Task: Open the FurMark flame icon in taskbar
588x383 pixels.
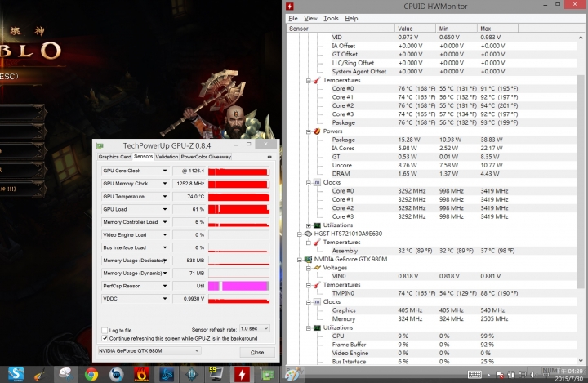Action: 141,374
